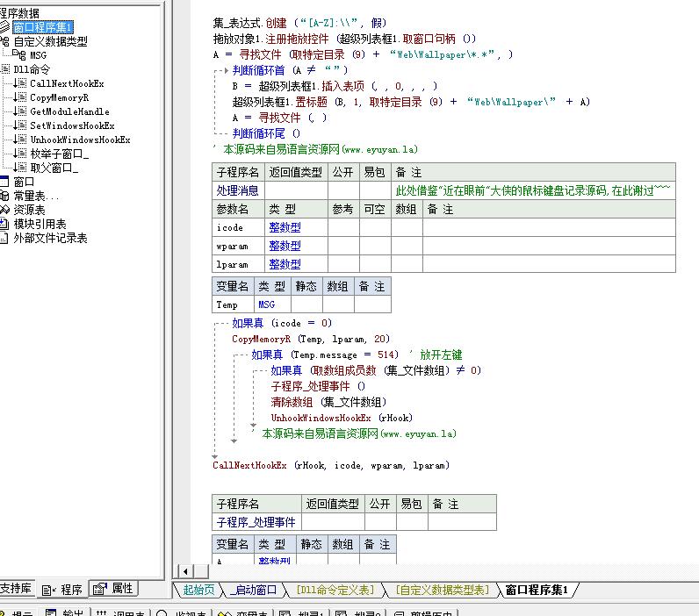Click the 判断循环首 statement

click(289, 70)
